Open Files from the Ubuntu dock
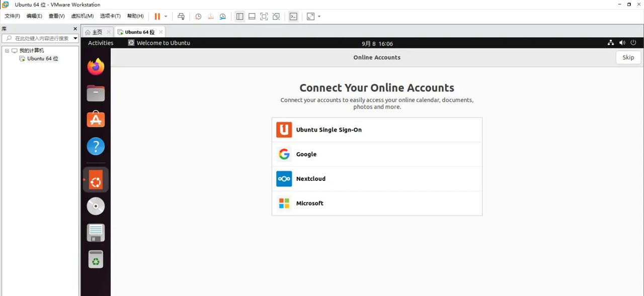The image size is (644, 296). [x=96, y=93]
